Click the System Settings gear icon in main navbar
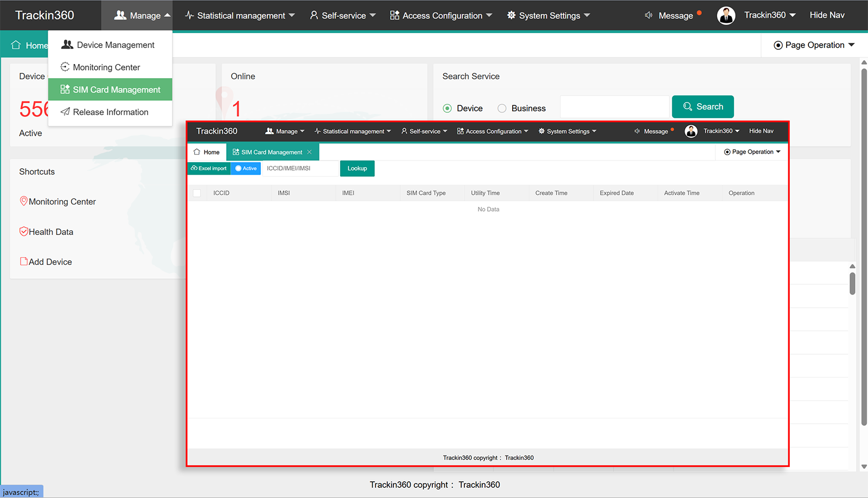This screenshot has width=868, height=498. click(511, 15)
